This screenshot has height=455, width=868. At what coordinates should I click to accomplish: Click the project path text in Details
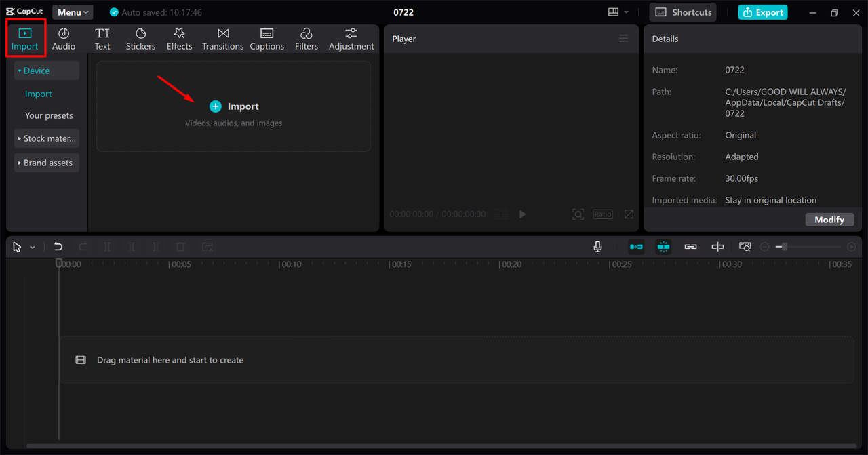pos(785,102)
